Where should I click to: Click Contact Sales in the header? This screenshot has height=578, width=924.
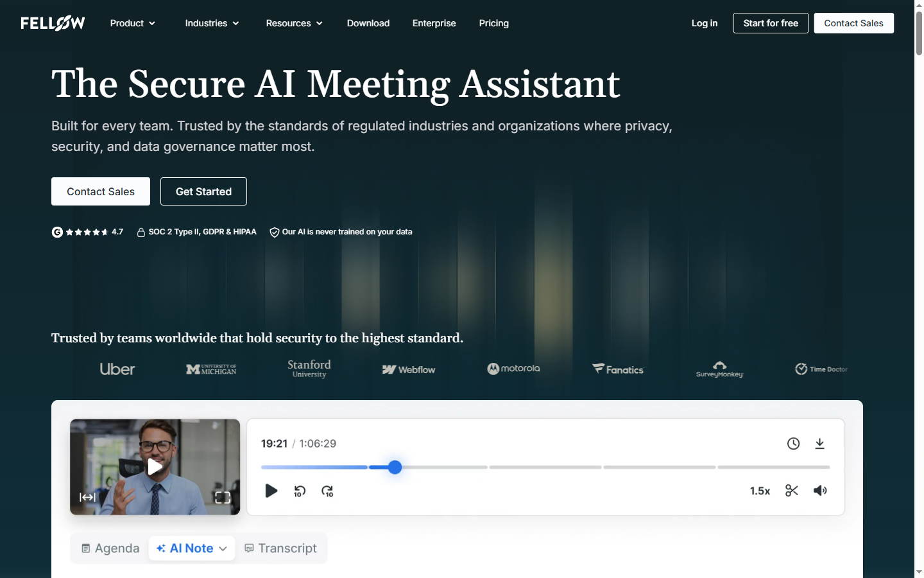click(854, 23)
